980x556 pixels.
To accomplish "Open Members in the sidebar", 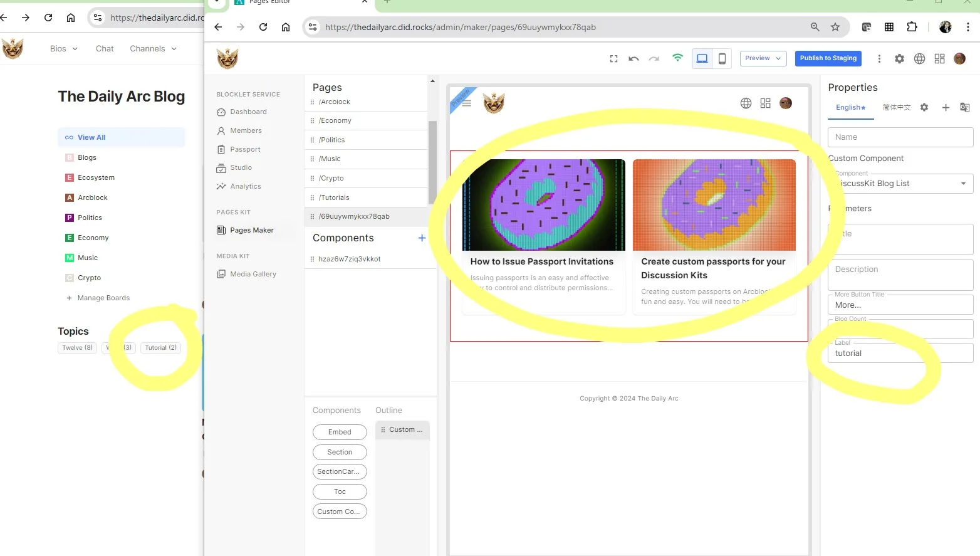I will tap(246, 131).
